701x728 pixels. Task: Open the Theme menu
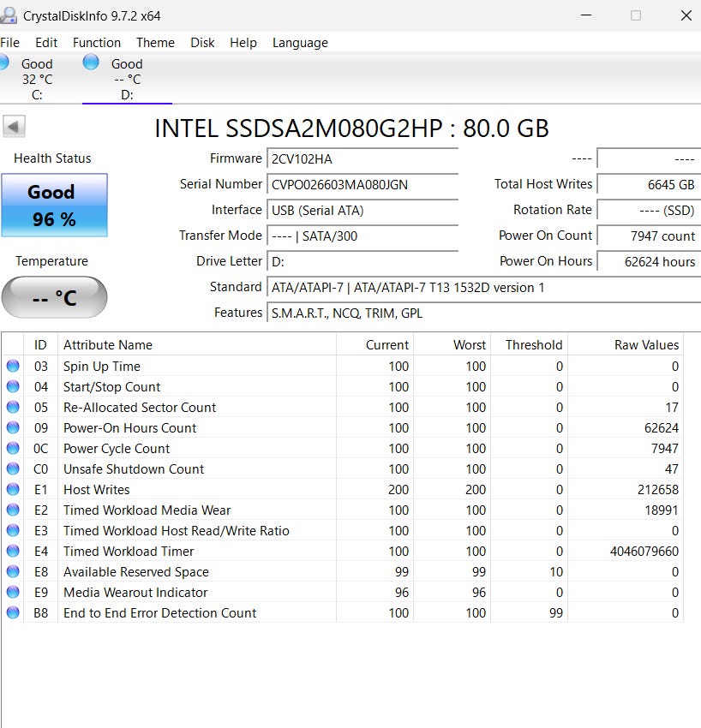tap(155, 43)
